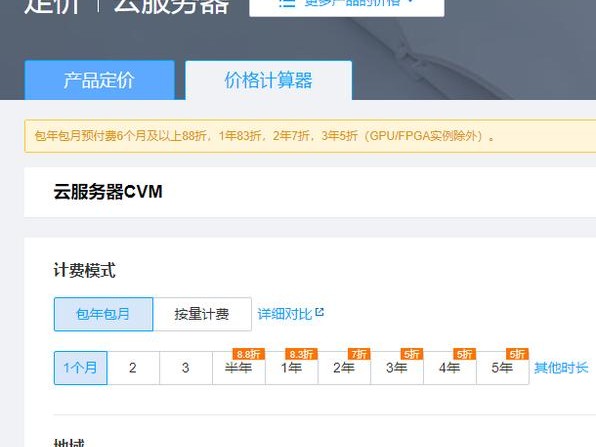Select the 半年 duration option
This screenshot has width=596, height=447.
tap(239, 368)
